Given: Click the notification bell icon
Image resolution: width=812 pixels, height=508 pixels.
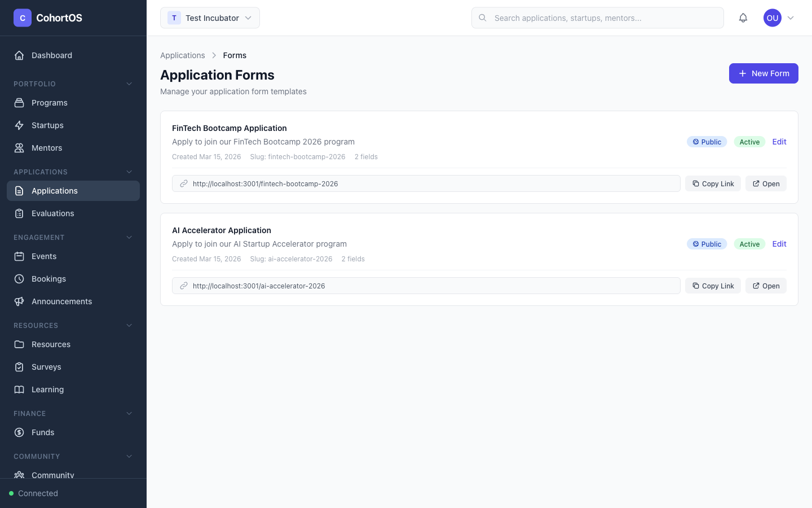Looking at the screenshot, I should (743, 17).
